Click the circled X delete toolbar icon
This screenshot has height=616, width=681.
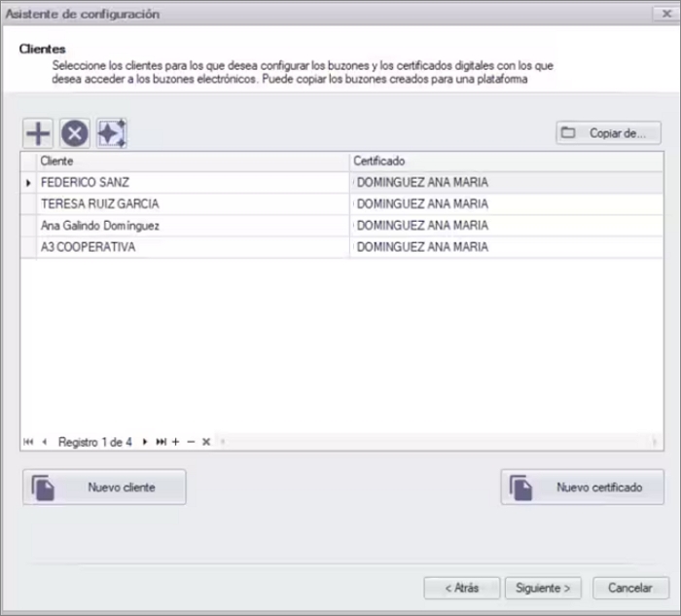tap(75, 133)
